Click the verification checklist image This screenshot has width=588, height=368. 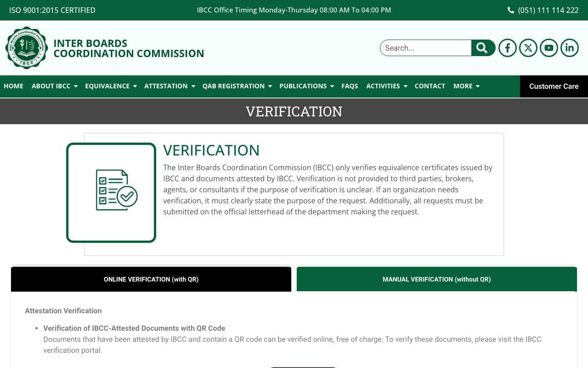pos(111,193)
